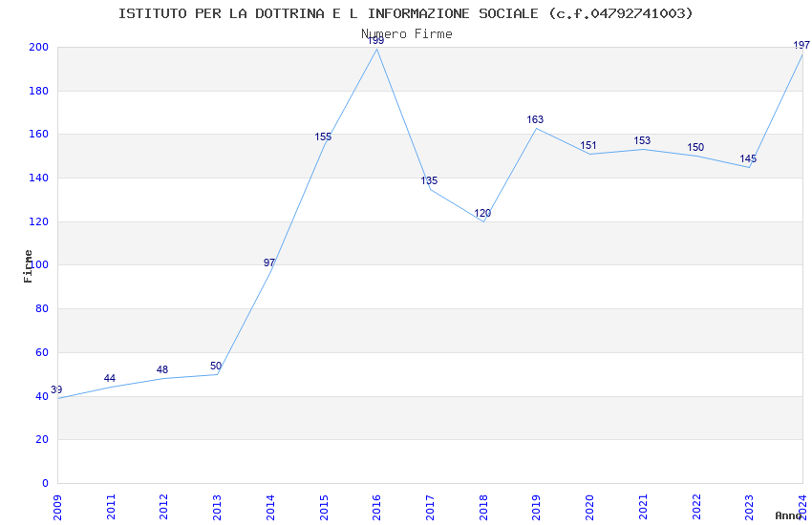Click the 197 data label for 2024
The width and height of the screenshot is (812, 525).
click(x=801, y=45)
